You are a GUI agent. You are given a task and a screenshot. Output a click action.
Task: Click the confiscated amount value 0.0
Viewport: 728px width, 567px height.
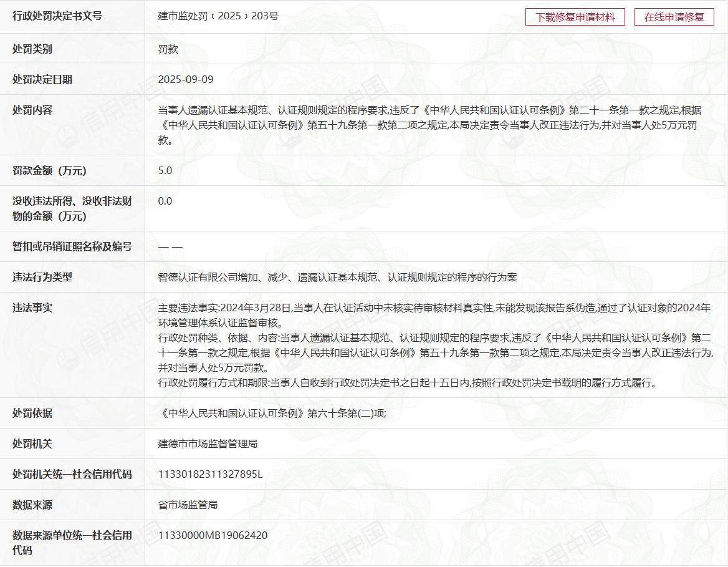click(x=165, y=201)
